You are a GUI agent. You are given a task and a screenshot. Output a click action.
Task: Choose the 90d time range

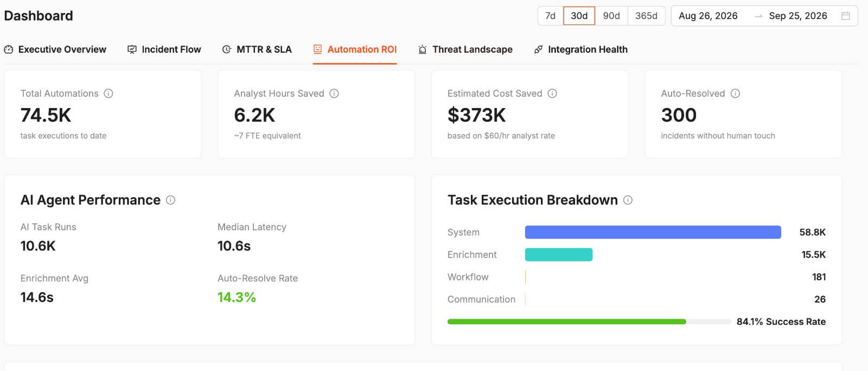coord(611,16)
